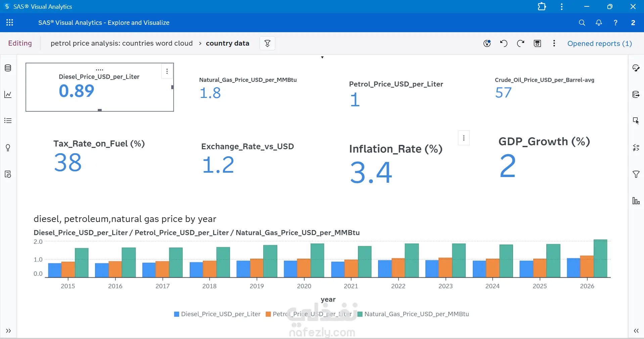
Task: Expand the left pane with double chevron
Action: [8, 331]
